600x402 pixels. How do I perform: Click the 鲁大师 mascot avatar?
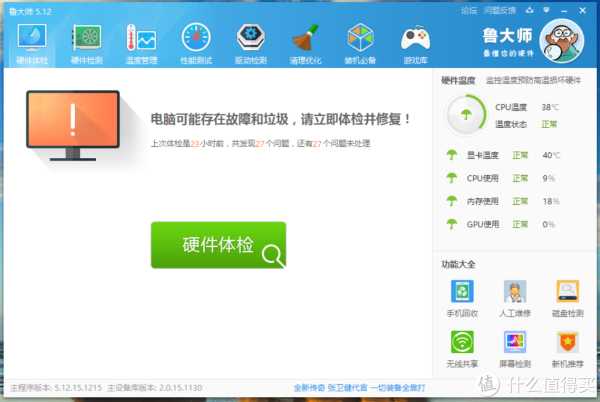(562, 41)
